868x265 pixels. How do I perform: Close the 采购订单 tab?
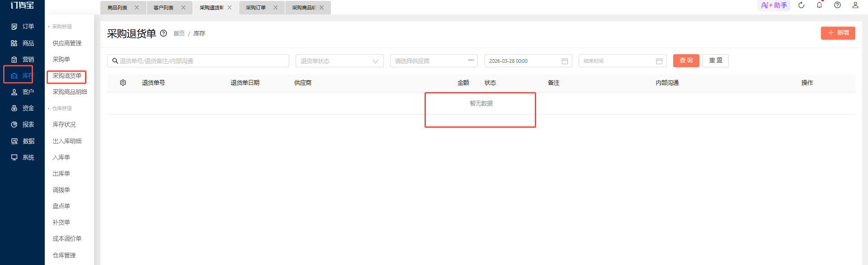click(275, 8)
